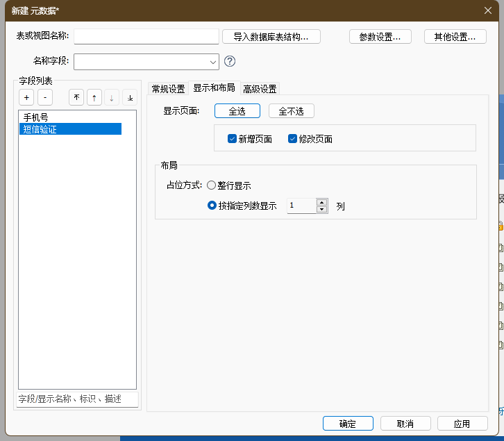The image size is (504, 441).
Task: Toggle the 修改页面 checkbox
Action: pos(293,139)
